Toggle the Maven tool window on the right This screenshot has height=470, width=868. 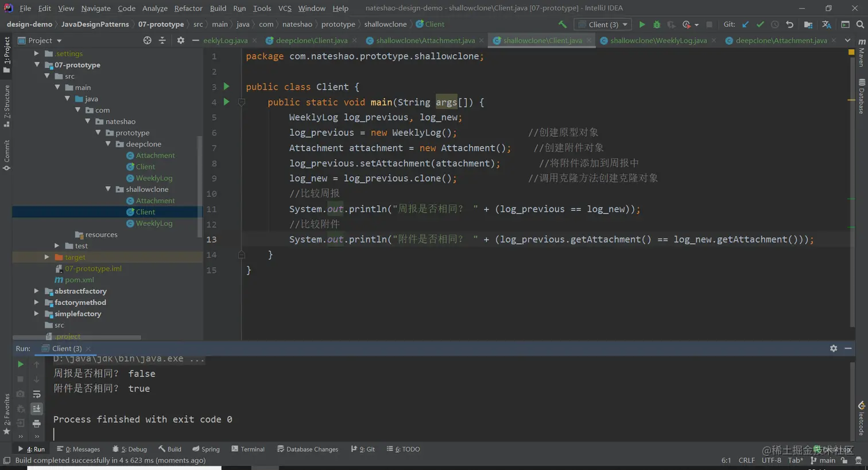[862, 53]
